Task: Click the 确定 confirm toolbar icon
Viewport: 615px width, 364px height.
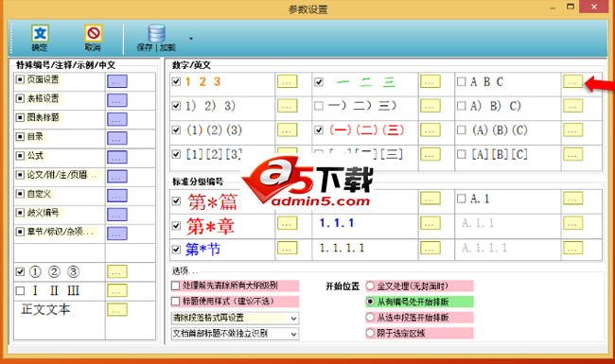Action: pos(40,34)
